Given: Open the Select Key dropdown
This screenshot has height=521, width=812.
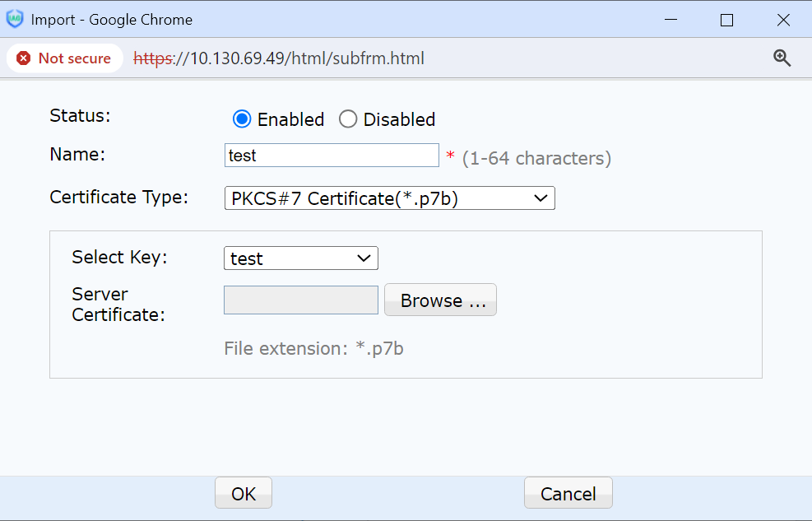Looking at the screenshot, I should 300,258.
